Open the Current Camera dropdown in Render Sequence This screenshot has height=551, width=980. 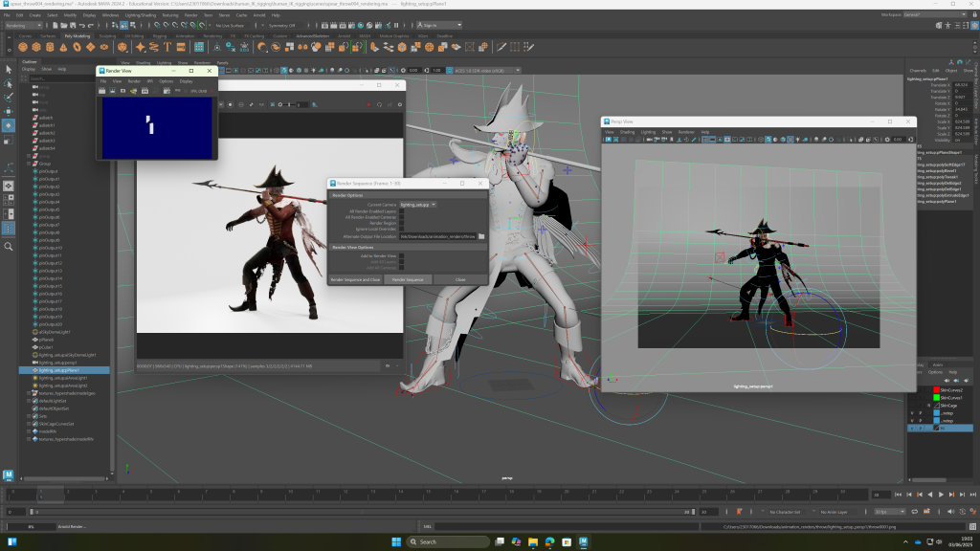(x=417, y=204)
